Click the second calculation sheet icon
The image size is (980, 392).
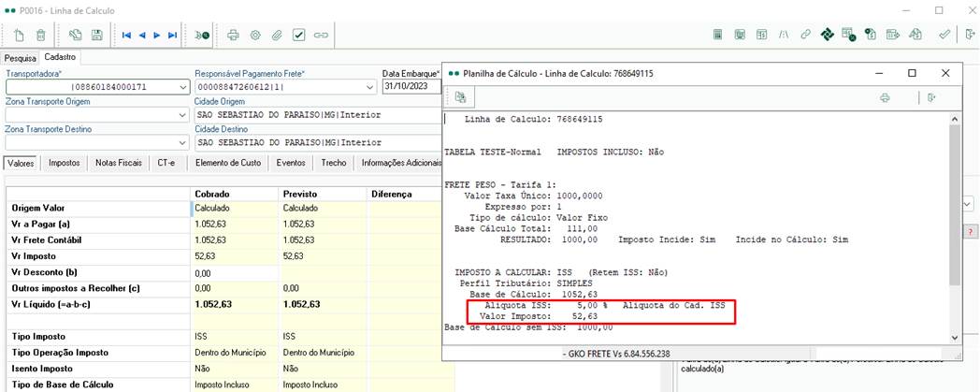[x=740, y=35]
